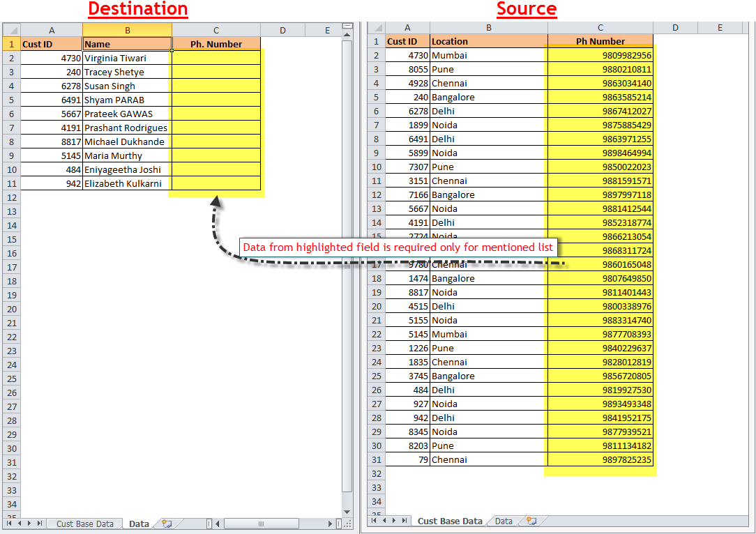Click vertical scroll down arrow in Destination
Viewport: 756px width, 534px height.
point(347,512)
